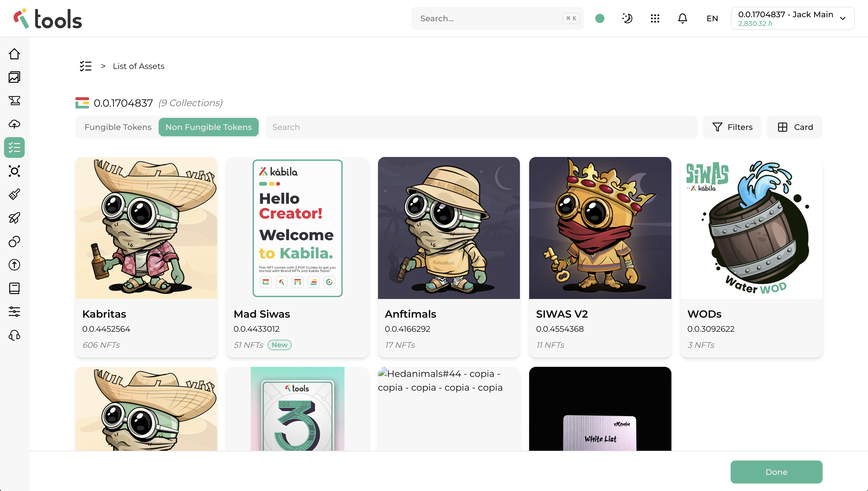Screen dimensions: 868x491
Task: Open the Filters panel
Action: coord(732,127)
